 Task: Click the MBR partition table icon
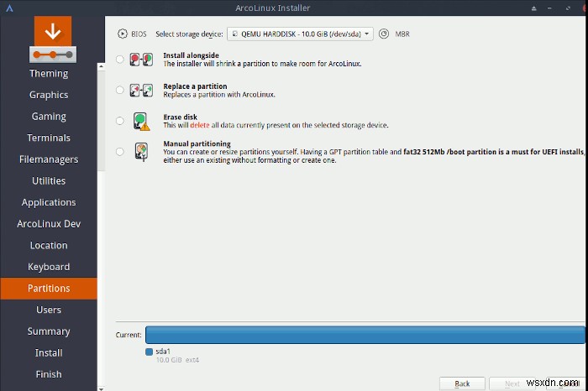(x=384, y=34)
